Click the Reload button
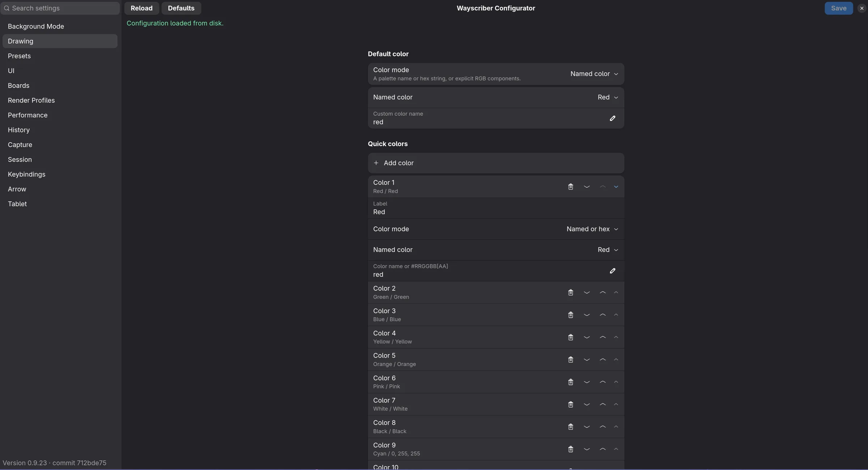Screen dimensions: 868x470 141,8
